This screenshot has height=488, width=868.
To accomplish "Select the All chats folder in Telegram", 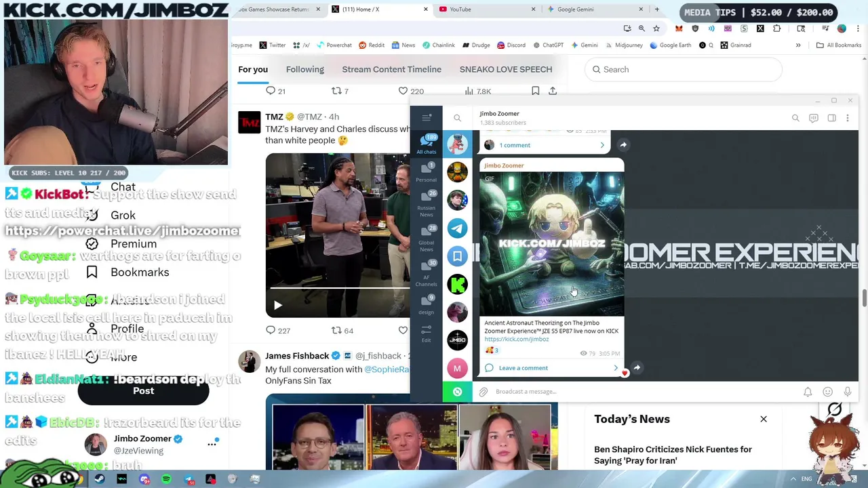I will (x=427, y=144).
